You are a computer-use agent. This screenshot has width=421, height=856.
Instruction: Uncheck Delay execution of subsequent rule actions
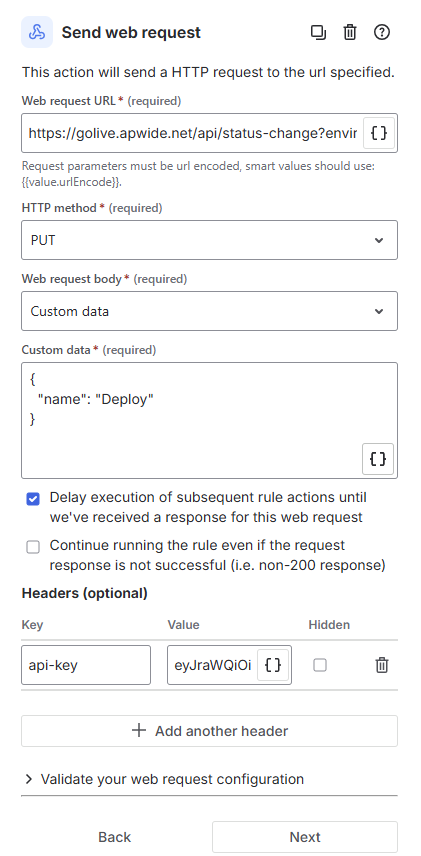(x=33, y=499)
